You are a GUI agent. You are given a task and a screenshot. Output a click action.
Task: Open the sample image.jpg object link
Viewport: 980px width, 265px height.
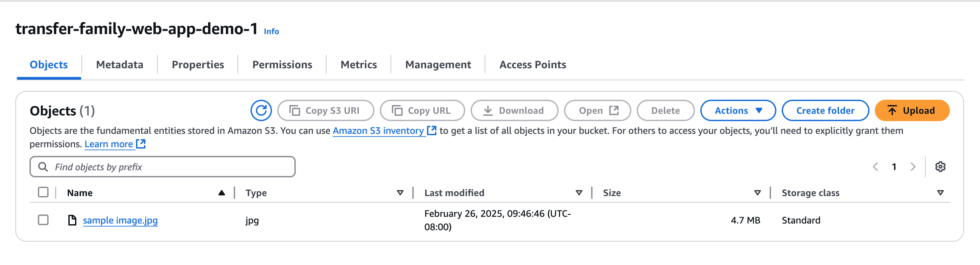click(120, 220)
